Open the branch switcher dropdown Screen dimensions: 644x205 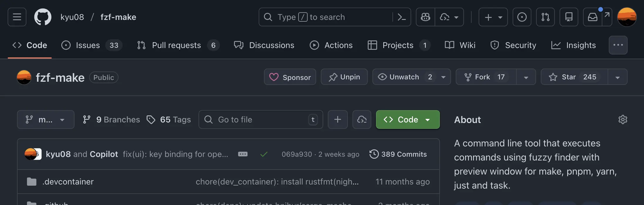[46, 119]
